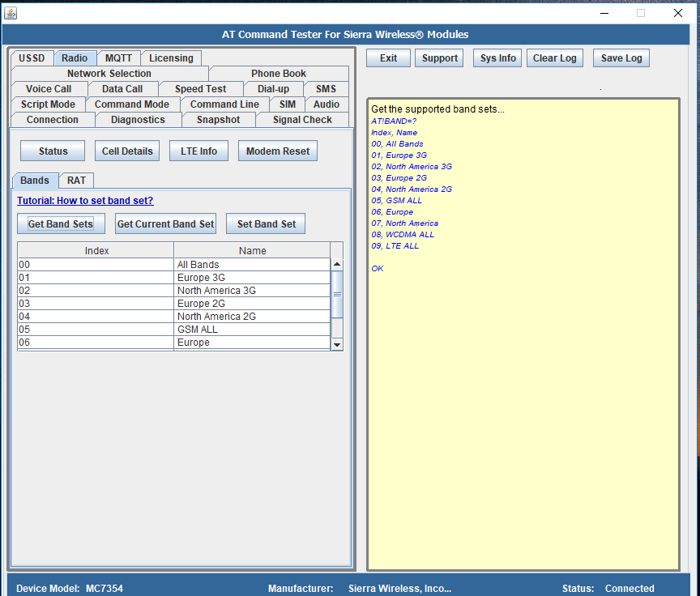The width and height of the screenshot is (700, 596).
Task: Open the Phone Book tab
Action: click(279, 73)
